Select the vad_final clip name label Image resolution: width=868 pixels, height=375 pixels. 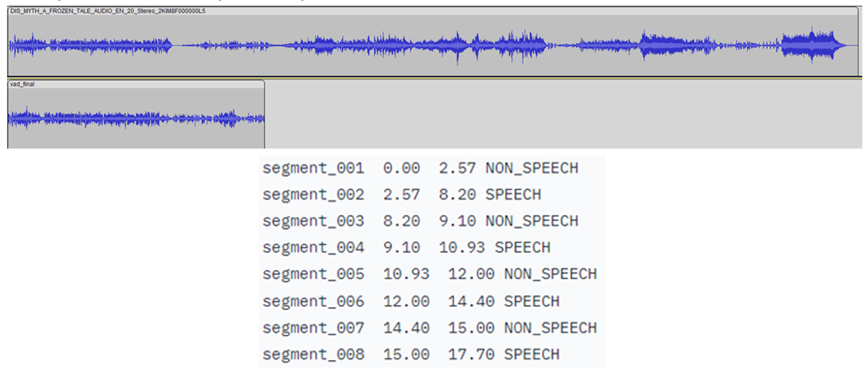(22, 84)
